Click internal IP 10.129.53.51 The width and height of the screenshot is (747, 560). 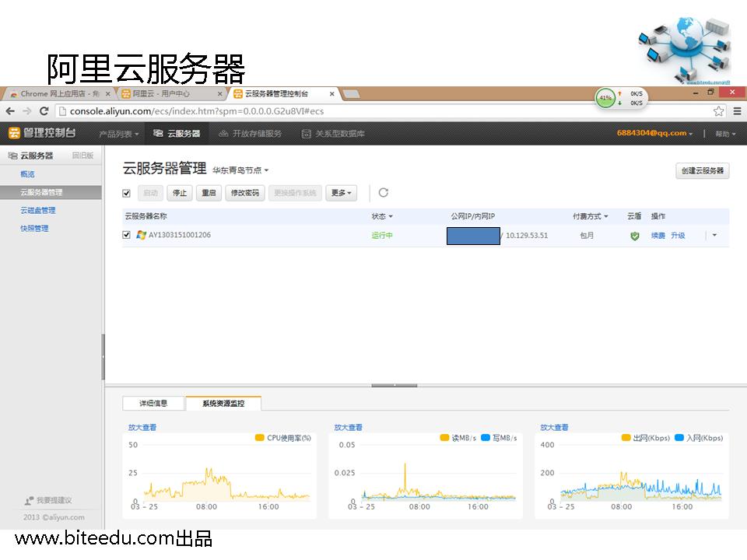(527, 236)
